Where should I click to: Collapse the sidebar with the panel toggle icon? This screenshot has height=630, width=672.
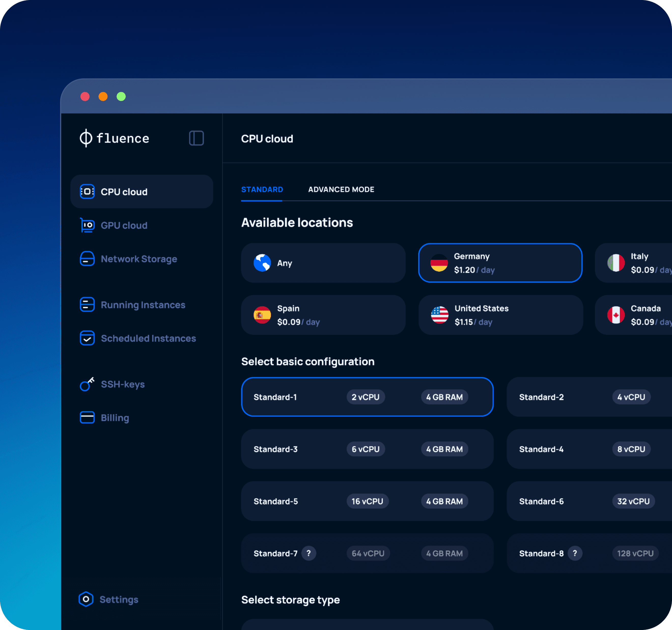click(x=197, y=138)
